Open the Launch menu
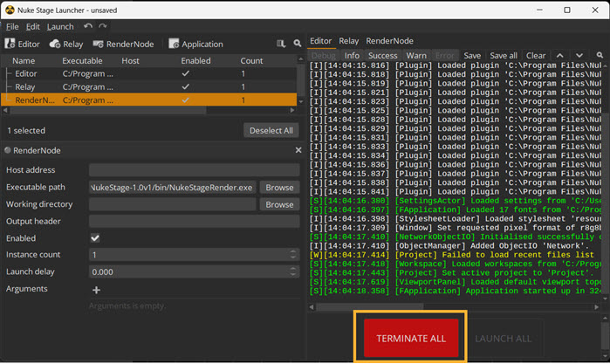The height and width of the screenshot is (364, 610). coord(60,27)
